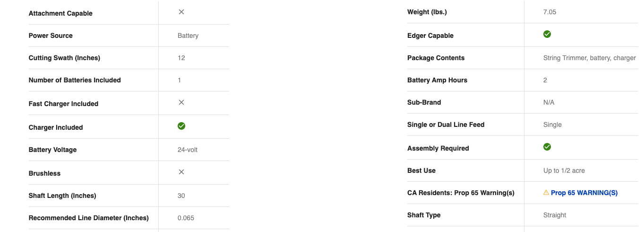
Task: Click the Package Contents description text
Action: [590, 58]
